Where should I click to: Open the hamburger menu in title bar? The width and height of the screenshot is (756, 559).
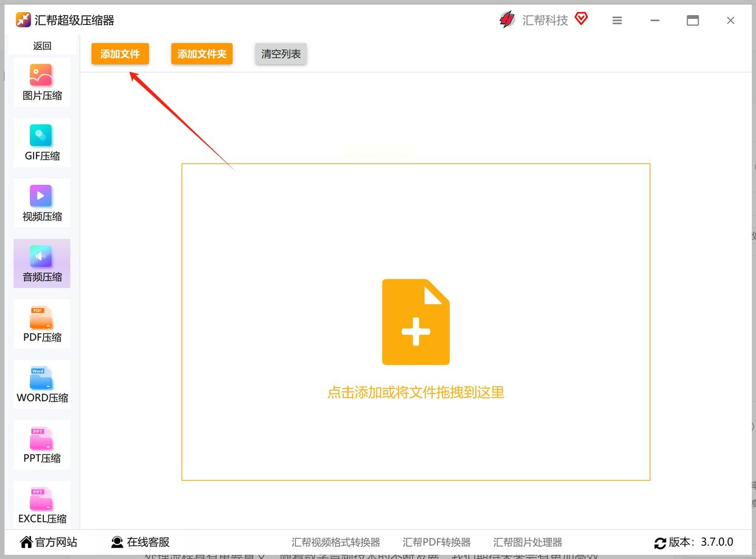pyautogui.click(x=617, y=21)
